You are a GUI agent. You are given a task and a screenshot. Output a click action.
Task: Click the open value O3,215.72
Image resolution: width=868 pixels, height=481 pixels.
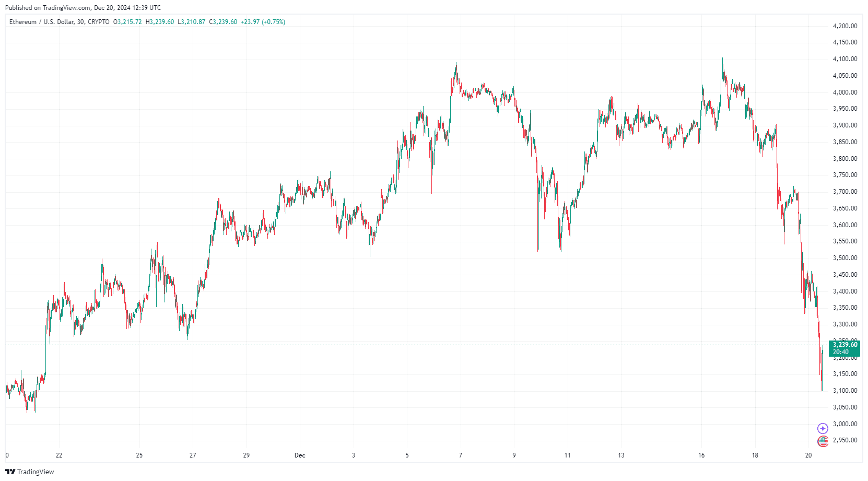[127, 22]
